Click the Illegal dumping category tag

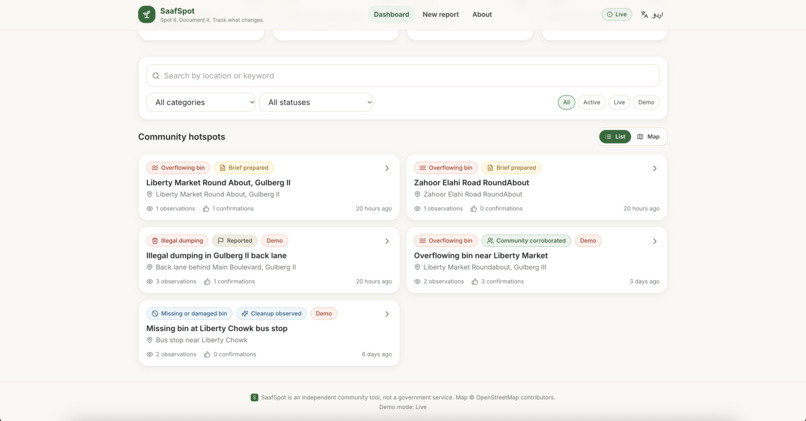(177, 241)
